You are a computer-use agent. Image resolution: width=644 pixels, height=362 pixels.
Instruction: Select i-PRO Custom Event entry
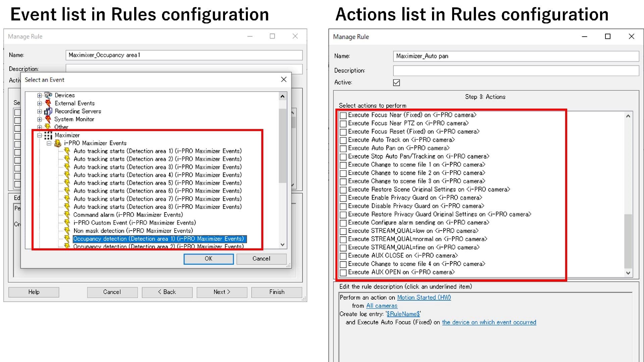click(x=135, y=223)
